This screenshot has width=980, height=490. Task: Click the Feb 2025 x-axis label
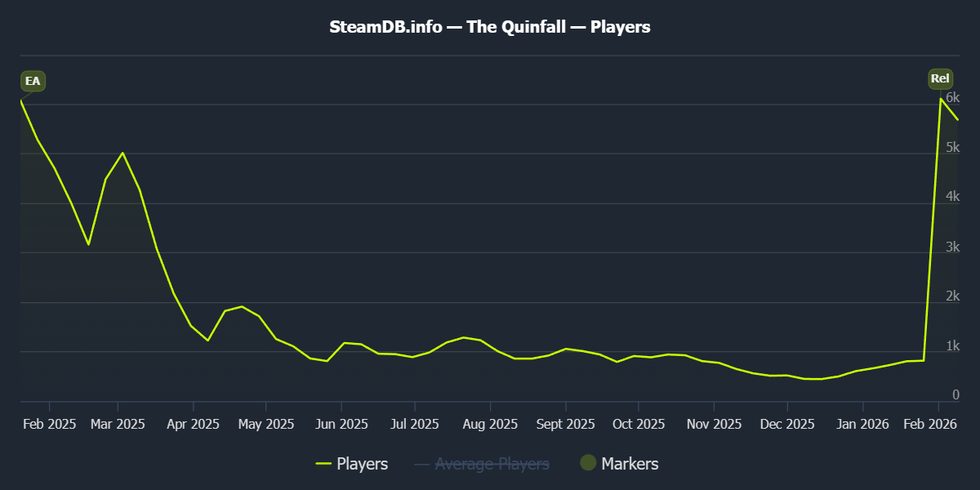click(x=50, y=424)
